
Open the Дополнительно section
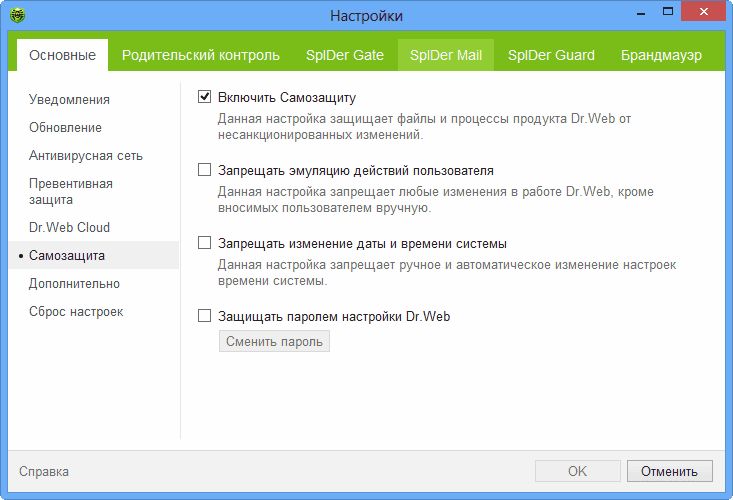pyautogui.click(x=74, y=284)
